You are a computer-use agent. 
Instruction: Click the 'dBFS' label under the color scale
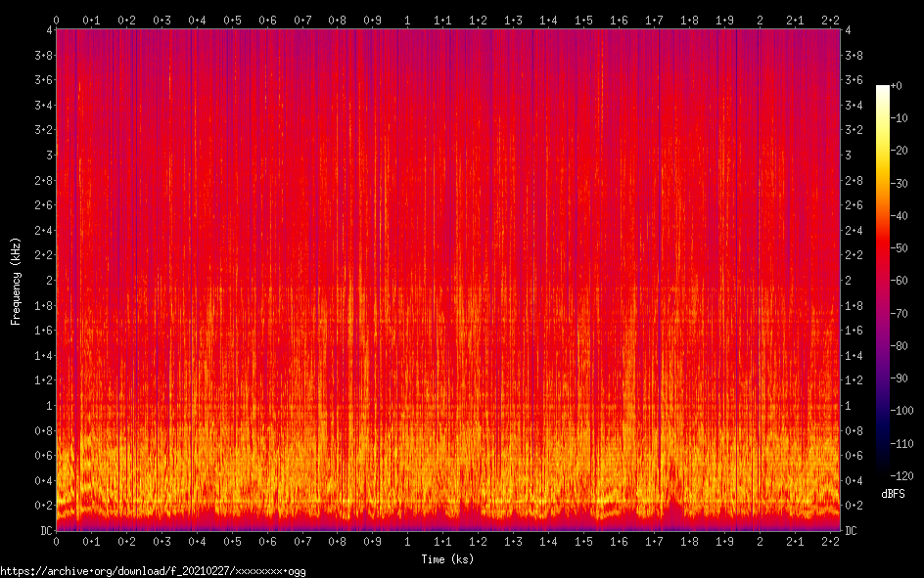point(893,494)
